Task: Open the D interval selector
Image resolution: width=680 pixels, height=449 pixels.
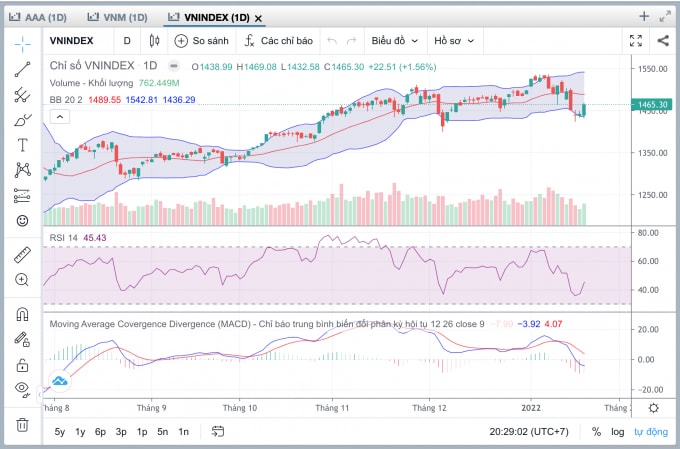Action: [127, 41]
